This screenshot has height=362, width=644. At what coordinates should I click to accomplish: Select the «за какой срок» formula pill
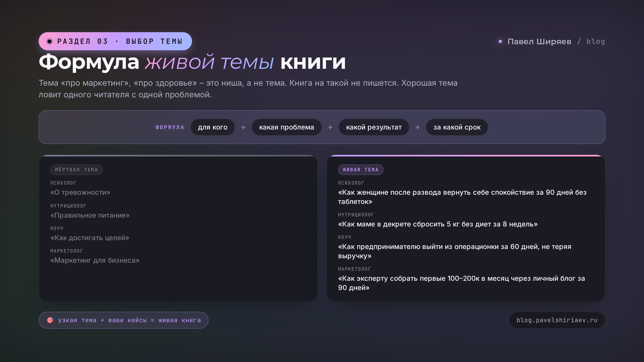(457, 127)
